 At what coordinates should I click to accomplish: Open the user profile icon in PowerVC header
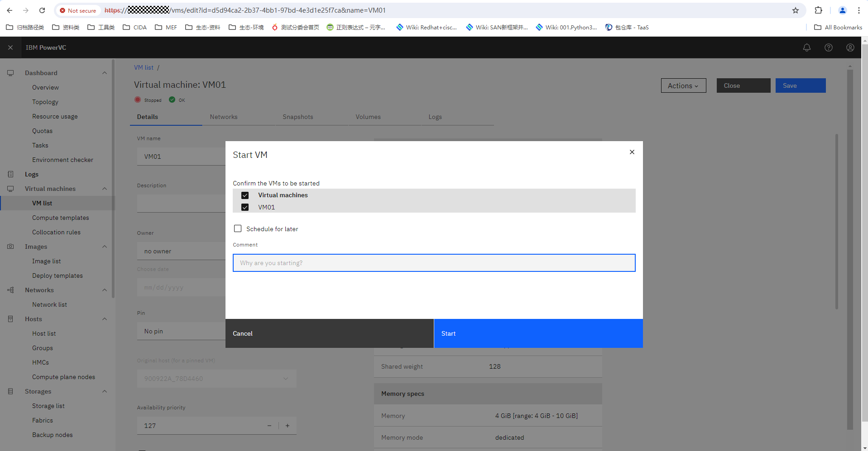tap(850, 47)
